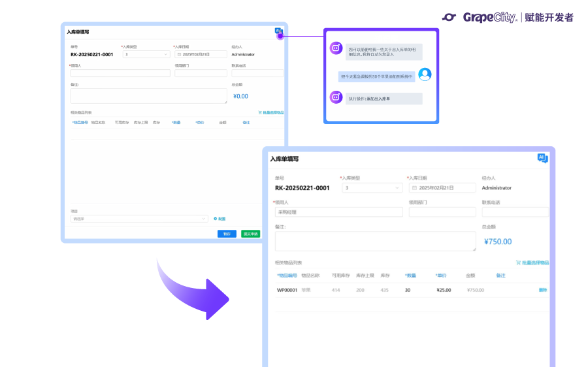The height and width of the screenshot is (367, 588).
Task: Click the quantity 30 cell
Action: (408, 290)
